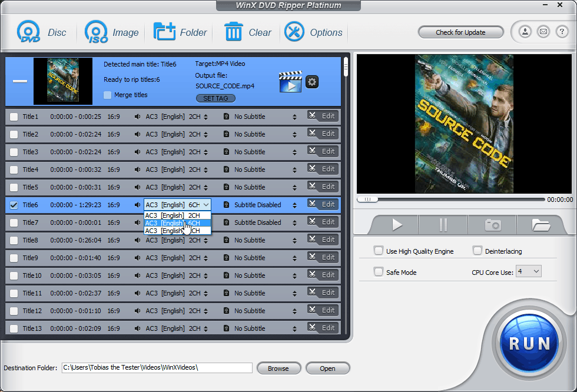Play the preview video
The height and width of the screenshot is (392, 577).
click(396, 224)
